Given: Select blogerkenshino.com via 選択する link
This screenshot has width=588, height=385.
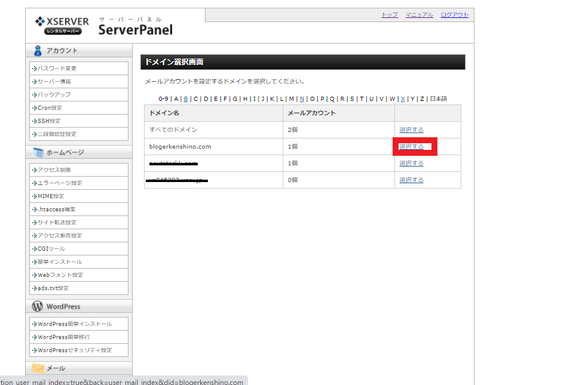Looking at the screenshot, I should (411, 146).
